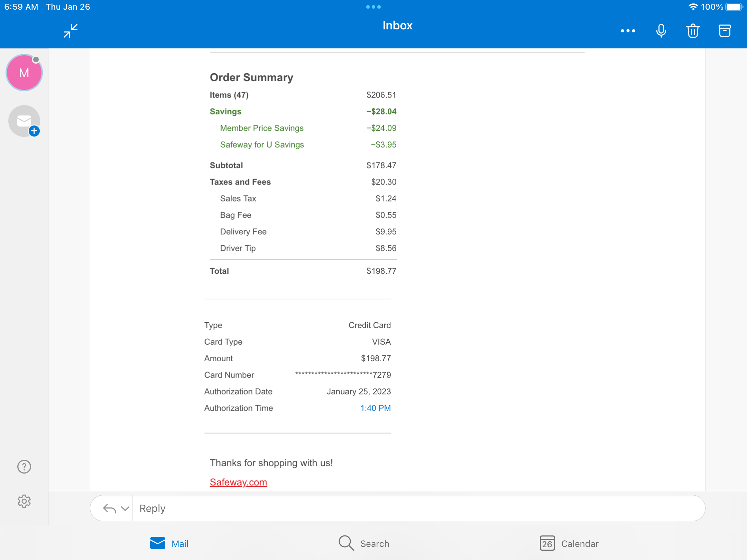Tap the three dots multitasking handle
The height and width of the screenshot is (560, 747).
[x=373, y=7]
